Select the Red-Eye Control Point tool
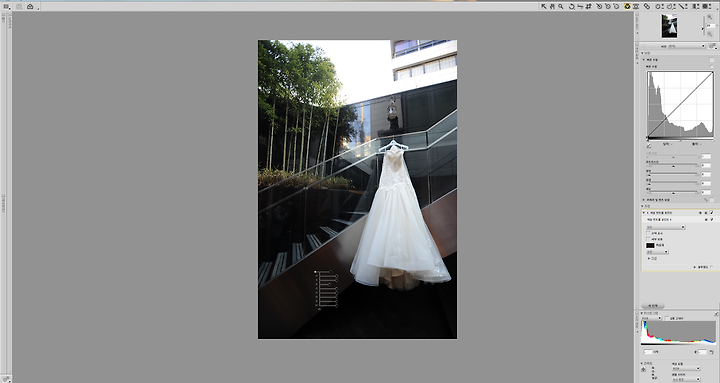Viewport: 720px width, 383px height. 636,6
